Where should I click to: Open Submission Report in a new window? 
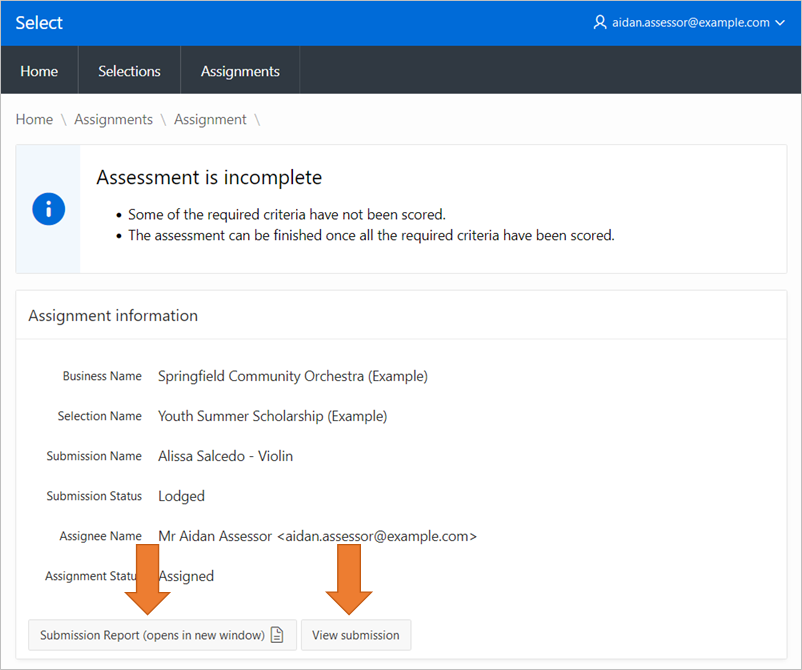152,635
